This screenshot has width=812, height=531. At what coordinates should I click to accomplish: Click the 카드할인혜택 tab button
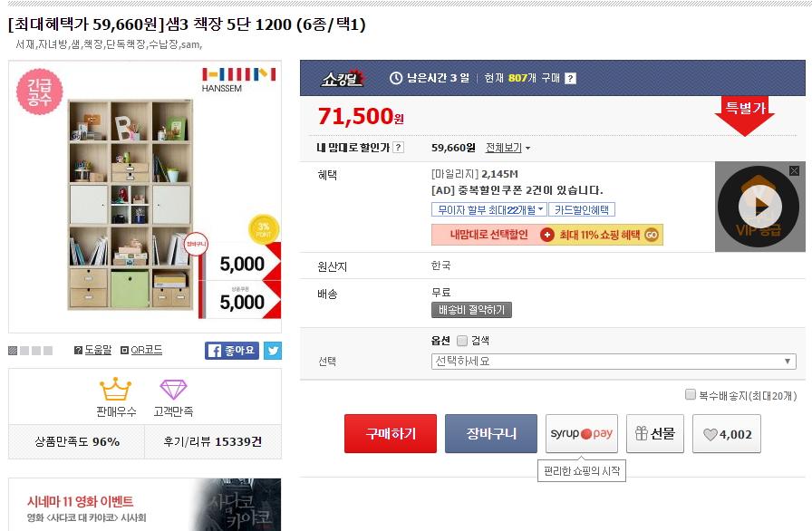tap(582, 209)
